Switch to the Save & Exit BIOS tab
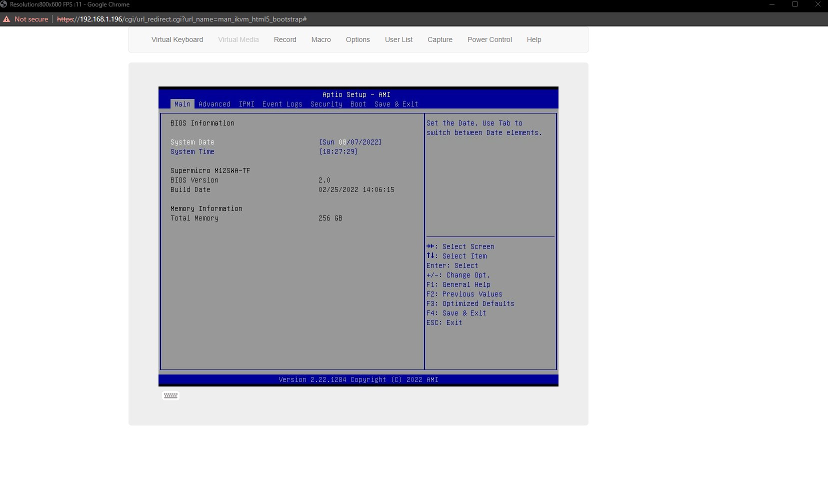 pyautogui.click(x=396, y=104)
